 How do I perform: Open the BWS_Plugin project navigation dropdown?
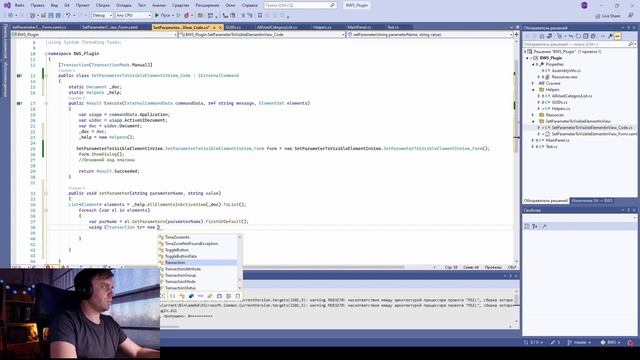(x=94, y=35)
